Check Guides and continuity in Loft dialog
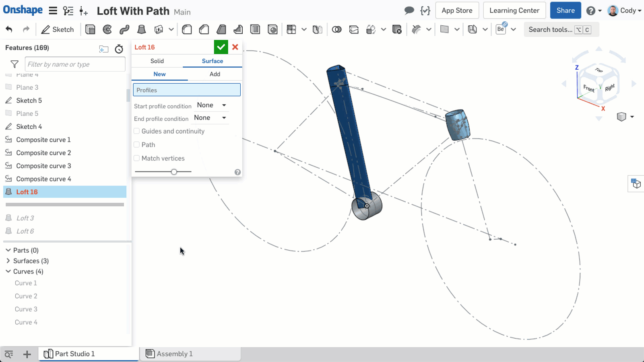 (136, 131)
